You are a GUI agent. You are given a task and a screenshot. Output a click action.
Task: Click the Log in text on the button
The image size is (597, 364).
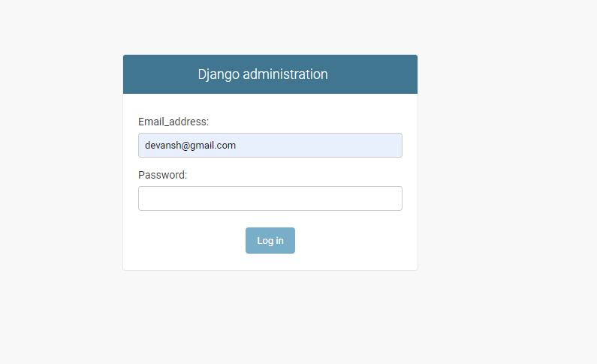pyautogui.click(x=270, y=240)
